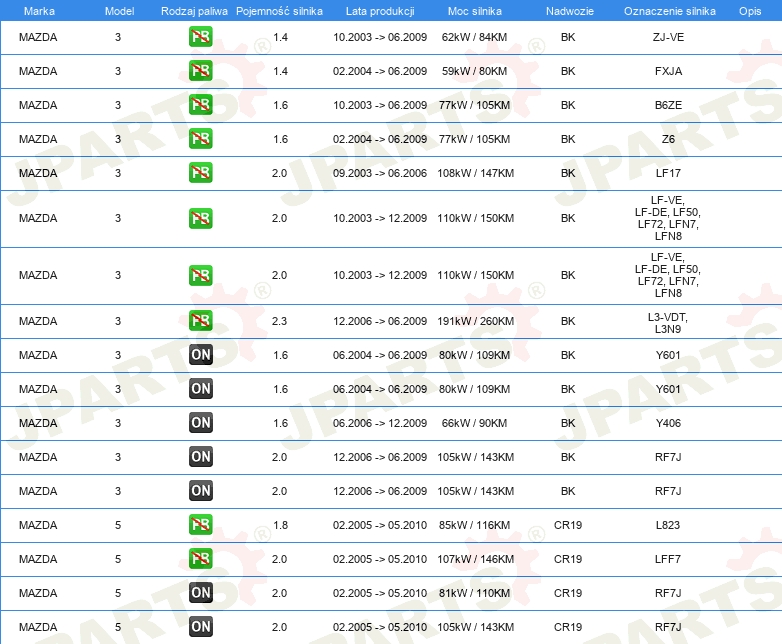Click engine code L3-VDT, L3N9

(668, 323)
